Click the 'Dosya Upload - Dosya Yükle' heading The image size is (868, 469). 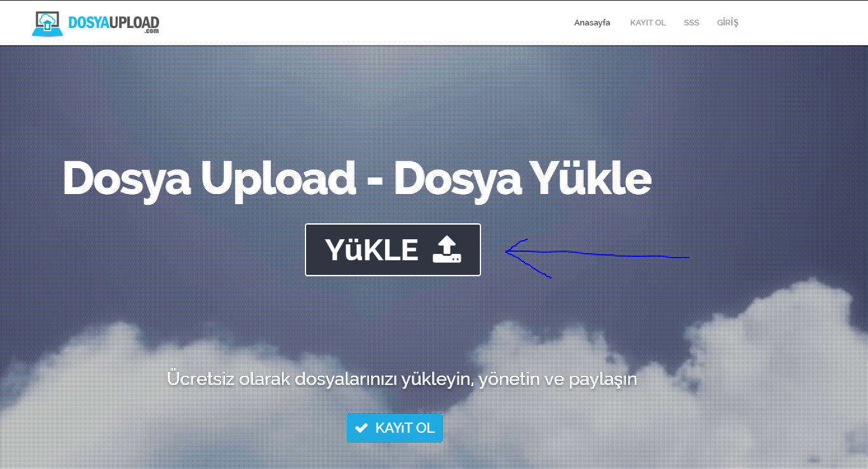tap(356, 180)
